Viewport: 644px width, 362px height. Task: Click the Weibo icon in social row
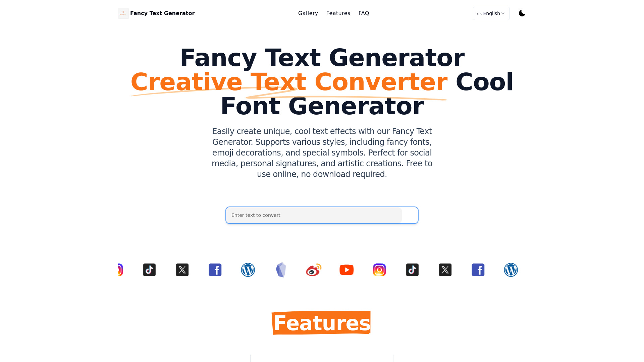click(x=314, y=269)
